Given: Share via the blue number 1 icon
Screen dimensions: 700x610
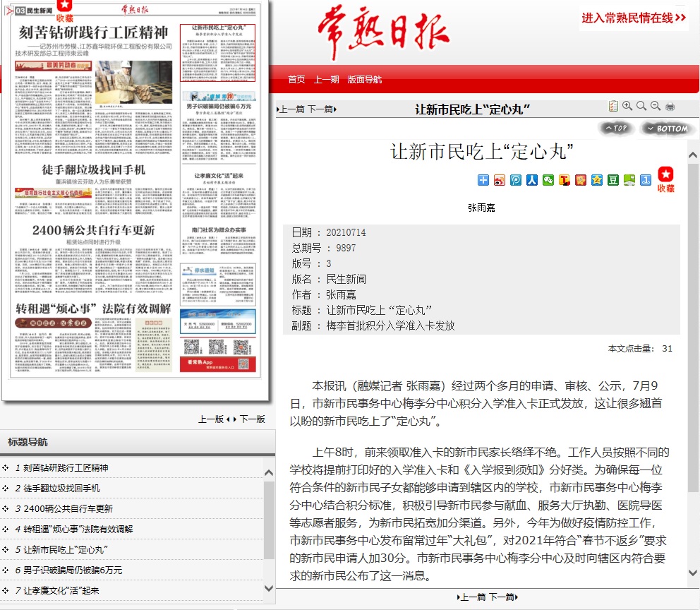Looking at the screenshot, I should pyautogui.click(x=646, y=180).
